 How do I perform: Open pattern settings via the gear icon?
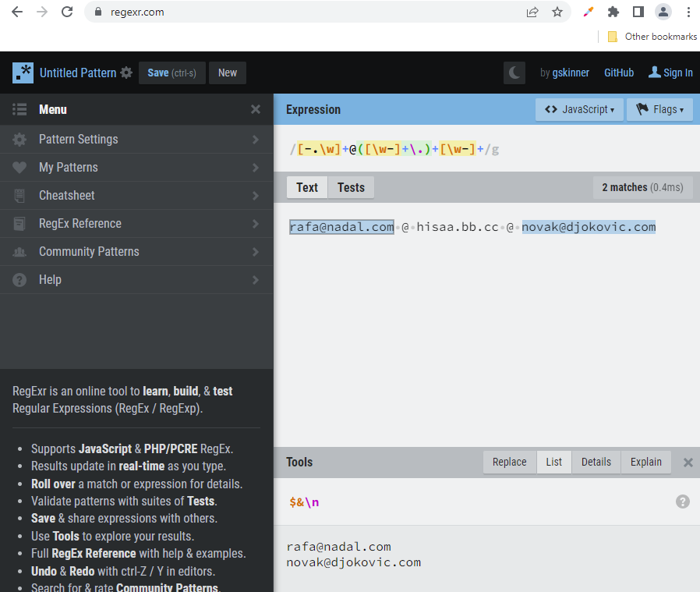(x=125, y=72)
